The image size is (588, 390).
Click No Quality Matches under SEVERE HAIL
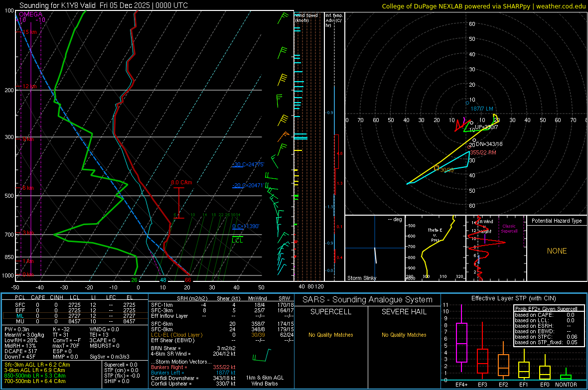pos(404,335)
